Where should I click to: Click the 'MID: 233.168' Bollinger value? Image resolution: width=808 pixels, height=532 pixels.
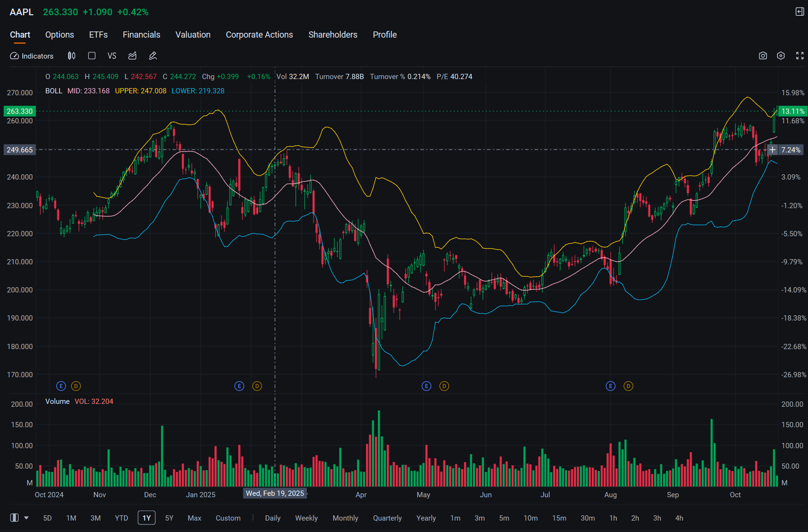point(89,91)
